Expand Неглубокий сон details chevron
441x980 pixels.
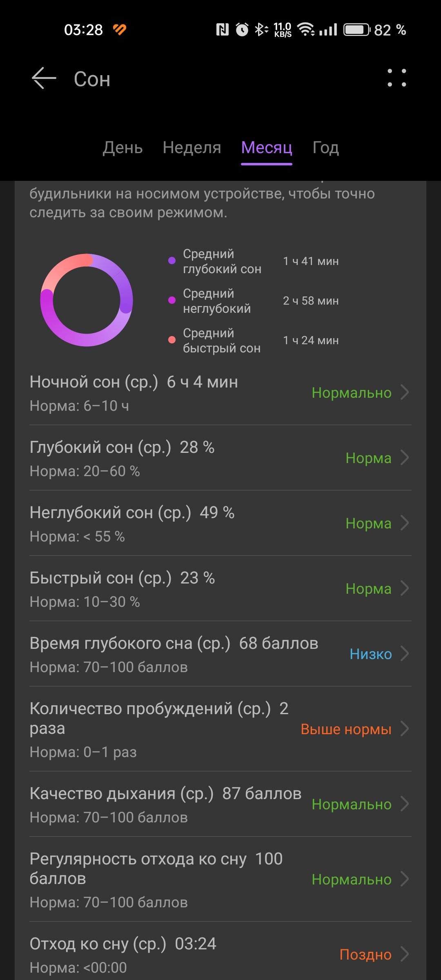click(x=405, y=523)
